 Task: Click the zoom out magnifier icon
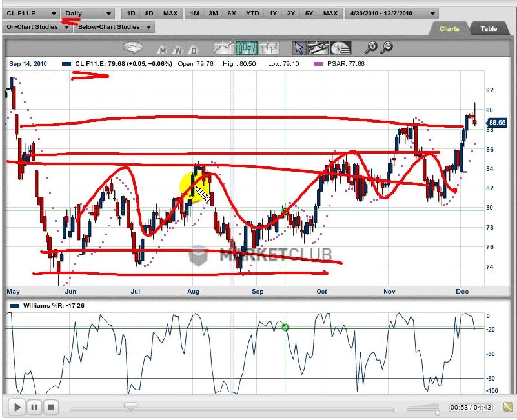pos(387,47)
